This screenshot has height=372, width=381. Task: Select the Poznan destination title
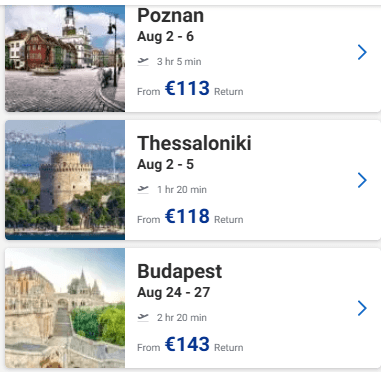[170, 15]
